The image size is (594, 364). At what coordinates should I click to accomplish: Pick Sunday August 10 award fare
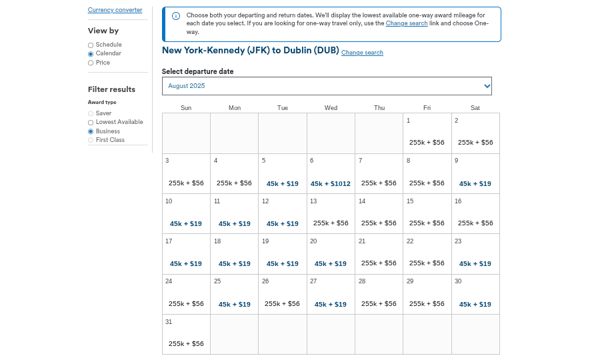click(186, 223)
